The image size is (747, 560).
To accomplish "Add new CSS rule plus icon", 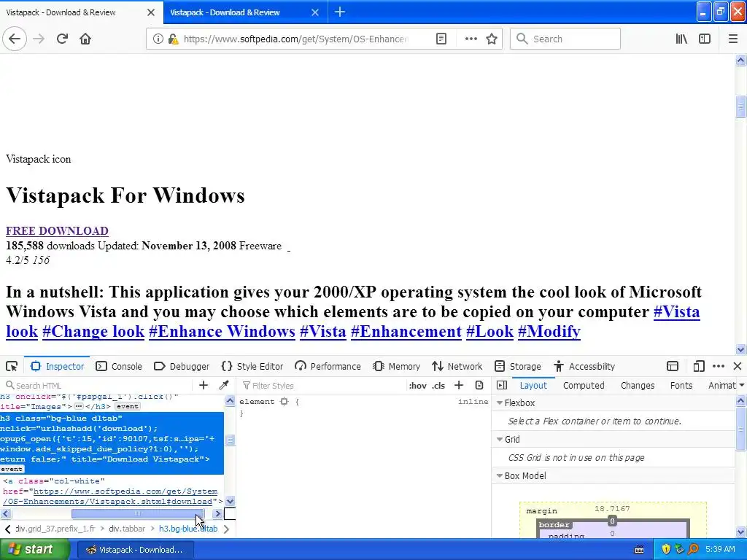I will point(459,385).
